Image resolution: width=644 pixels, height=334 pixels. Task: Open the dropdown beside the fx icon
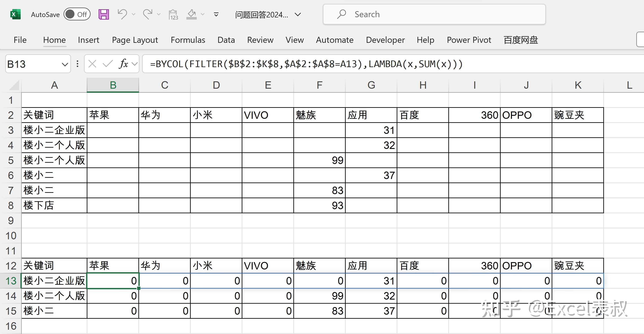click(135, 64)
